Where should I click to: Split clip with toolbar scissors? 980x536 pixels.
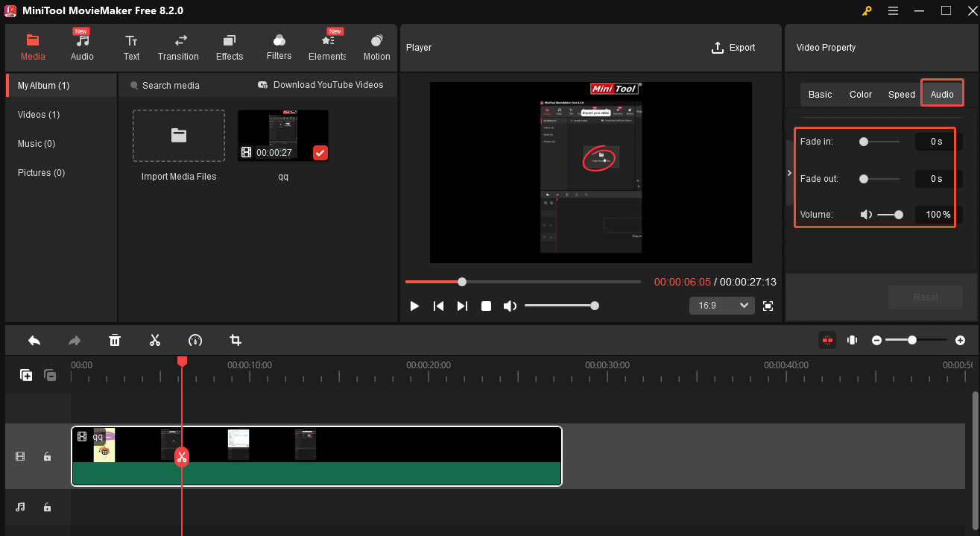pyautogui.click(x=155, y=341)
